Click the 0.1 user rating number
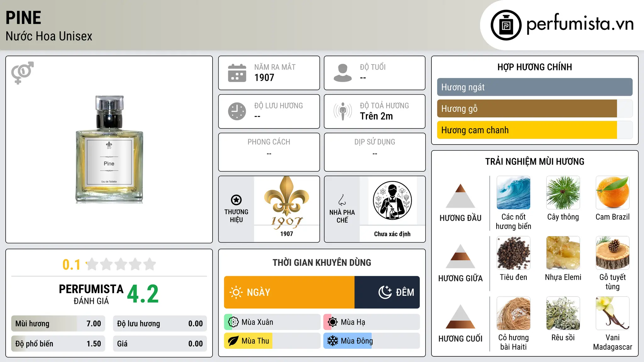The height and width of the screenshot is (362, 644). [71, 265]
